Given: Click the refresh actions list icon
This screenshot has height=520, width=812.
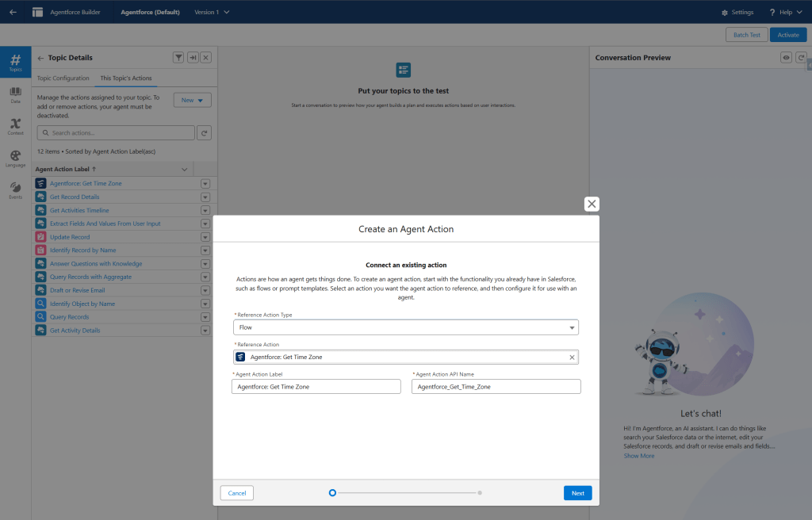Looking at the screenshot, I should point(205,133).
